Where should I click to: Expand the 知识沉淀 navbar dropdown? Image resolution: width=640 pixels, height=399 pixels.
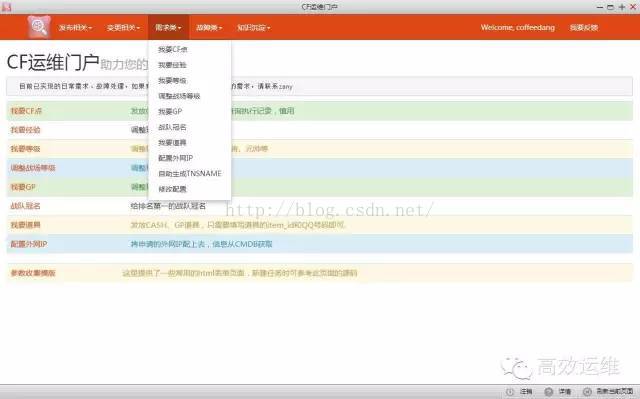point(253,28)
